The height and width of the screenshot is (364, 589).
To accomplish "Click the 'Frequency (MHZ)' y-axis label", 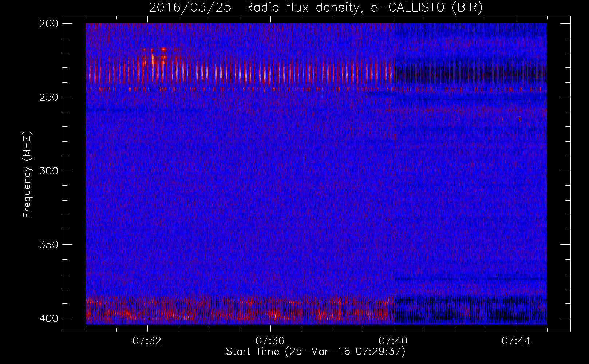I will pos(27,175).
